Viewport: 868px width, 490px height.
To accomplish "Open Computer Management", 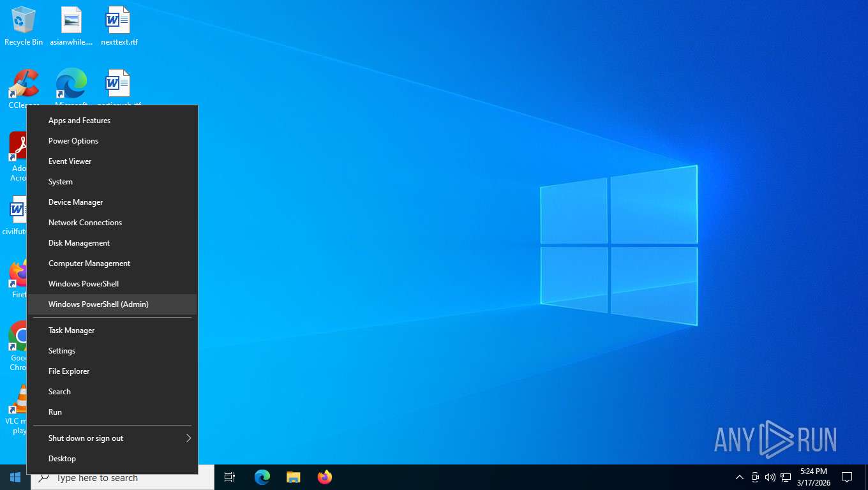I will [x=112, y=264].
